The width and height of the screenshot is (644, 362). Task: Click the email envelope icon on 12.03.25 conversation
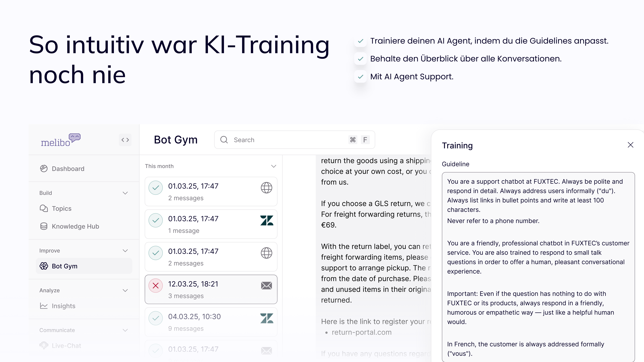pos(267,286)
